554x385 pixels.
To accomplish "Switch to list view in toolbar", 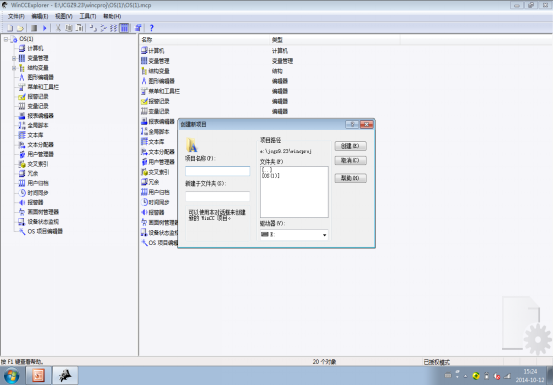I will coord(114,28).
